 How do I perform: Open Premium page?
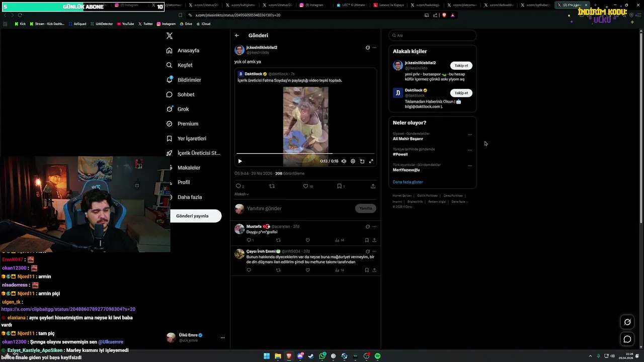pyautogui.click(x=182, y=124)
